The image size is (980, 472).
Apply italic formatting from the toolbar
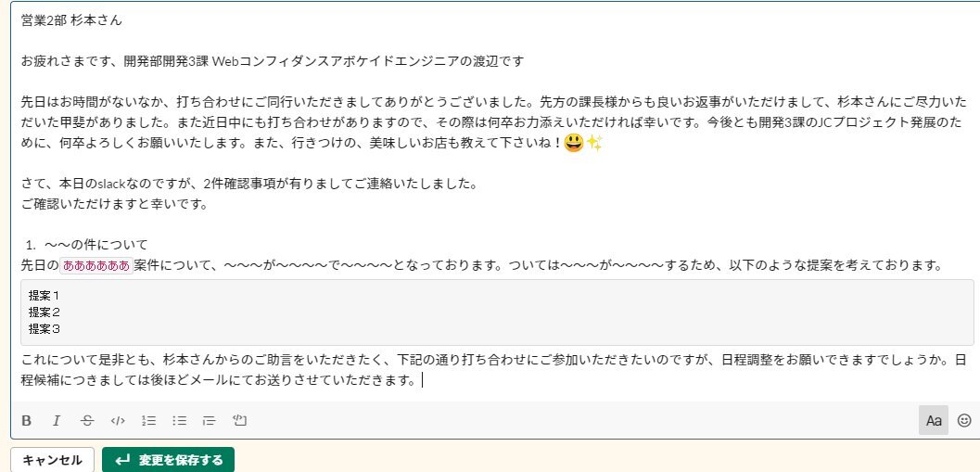pyautogui.click(x=57, y=421)
